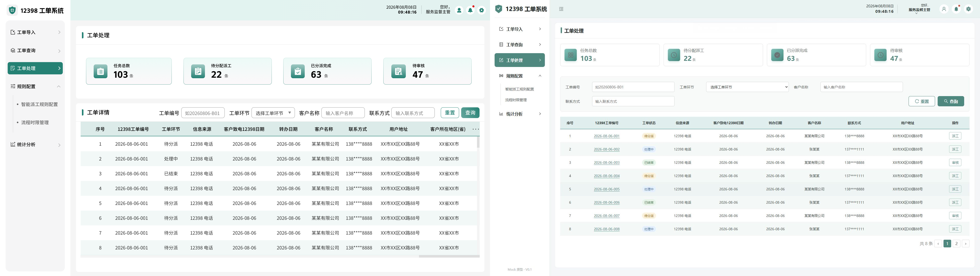Viewport: 980px width, 276px height.
Task: Click the 已分派完成 card icon in left view
Action: [x=298, y=71]
